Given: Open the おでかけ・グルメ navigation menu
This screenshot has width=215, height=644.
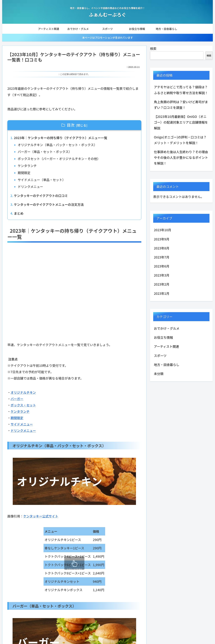Looking at the screenshot, I should pos(78,29).
